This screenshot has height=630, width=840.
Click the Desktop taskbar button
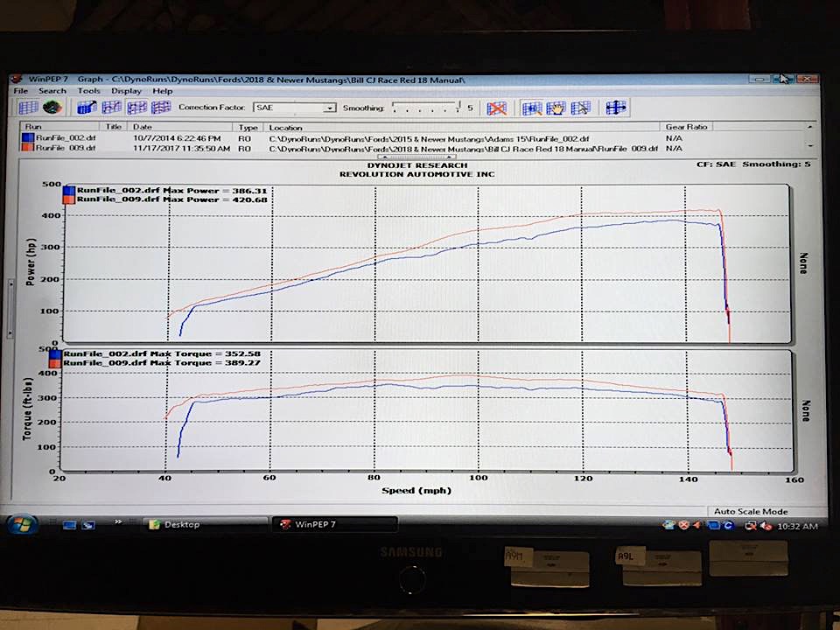pyautogui.click(x=205, y=524)
